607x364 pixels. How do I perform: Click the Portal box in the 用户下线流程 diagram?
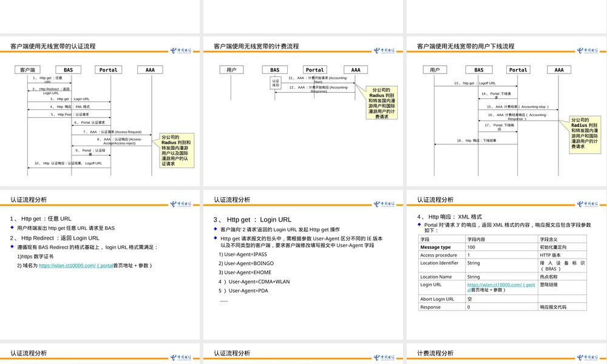(518, 70)
